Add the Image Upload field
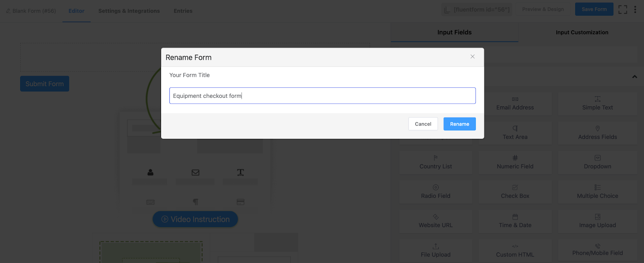The image size is (644, 263). point(597,221)
